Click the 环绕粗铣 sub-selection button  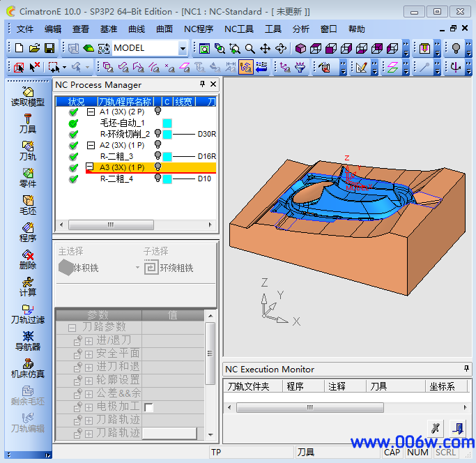tap(169, 268)
